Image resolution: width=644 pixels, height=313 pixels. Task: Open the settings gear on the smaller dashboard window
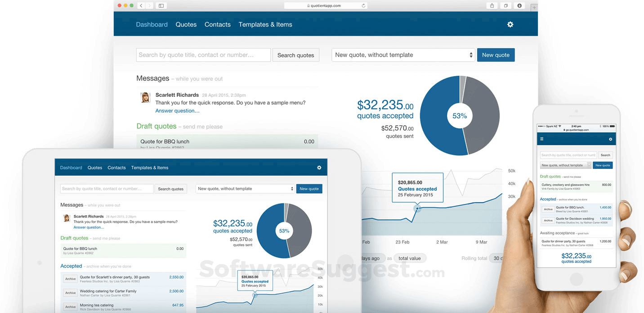pyautogui.click(x=319, y=168)
